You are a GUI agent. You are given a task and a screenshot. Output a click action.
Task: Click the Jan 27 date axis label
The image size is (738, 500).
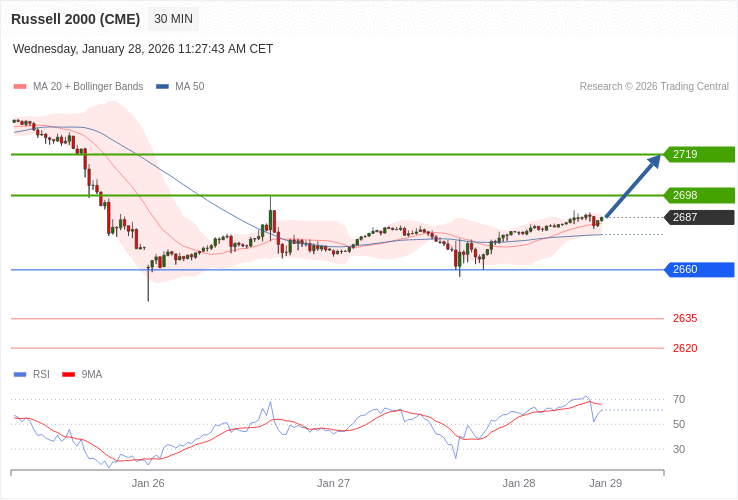pos(333,484)
